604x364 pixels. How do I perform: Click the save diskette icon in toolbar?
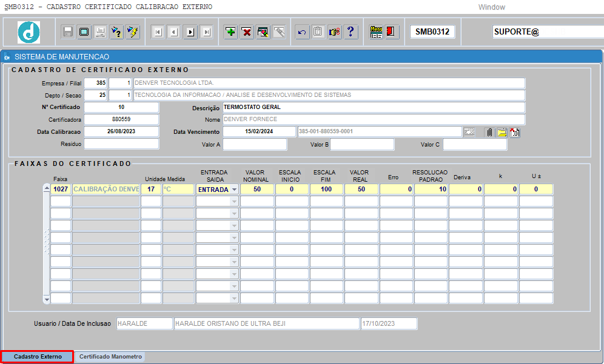pos(68,32)
